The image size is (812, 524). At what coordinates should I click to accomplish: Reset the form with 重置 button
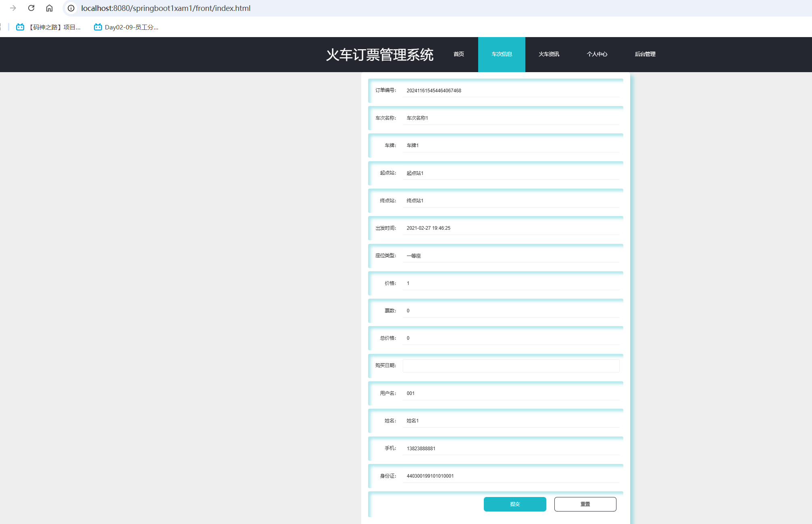(585, 504)
